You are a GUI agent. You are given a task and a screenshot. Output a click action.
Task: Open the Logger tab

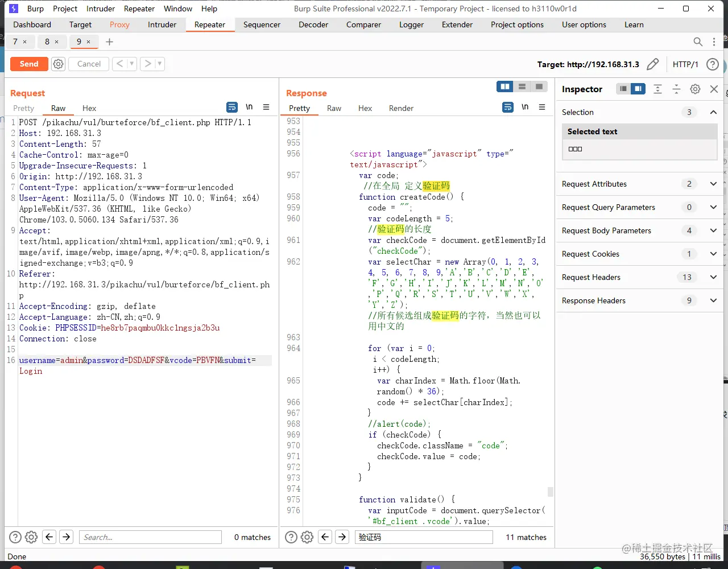(x=411, y=24)
